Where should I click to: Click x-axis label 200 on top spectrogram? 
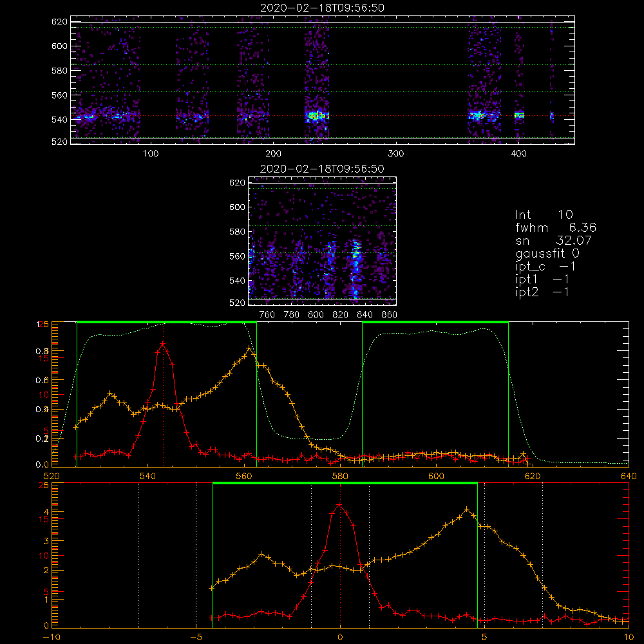pos(273,154)
